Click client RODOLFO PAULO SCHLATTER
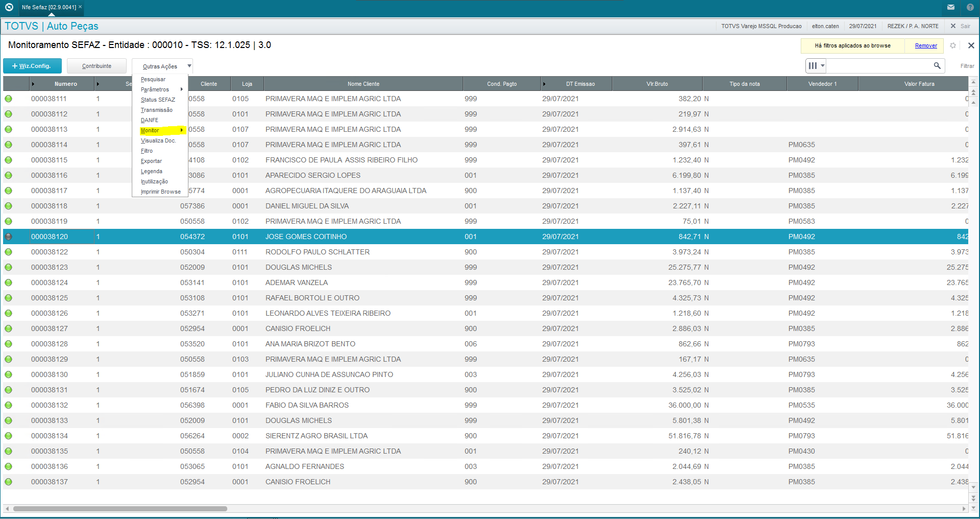Screen dimensions: 980x519 click(x=318, y=252)
